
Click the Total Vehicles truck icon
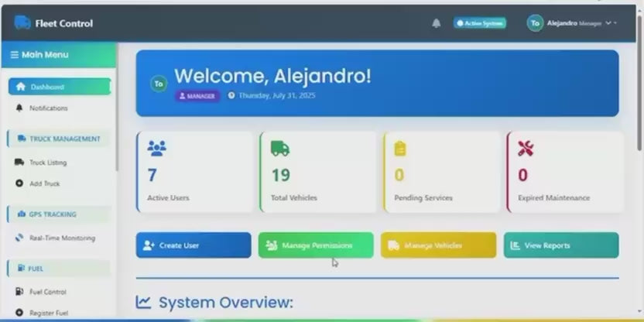pyautogui.click(x=280, y=149)
